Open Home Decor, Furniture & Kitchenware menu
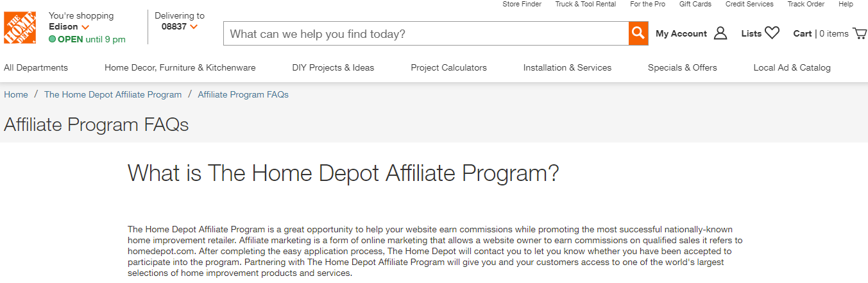Image resolution: width=868 pixels, height=283 pixels. 180,67
